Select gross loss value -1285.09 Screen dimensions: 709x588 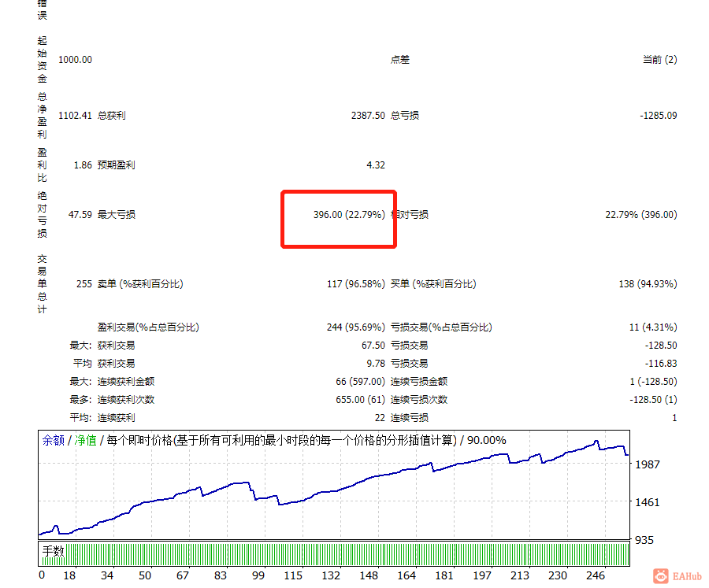(659, 116)
